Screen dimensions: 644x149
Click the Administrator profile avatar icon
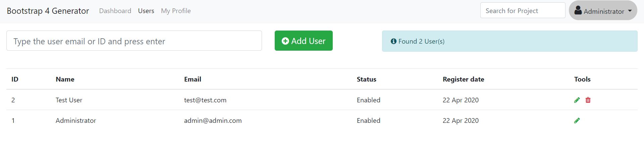pos(578,10)
